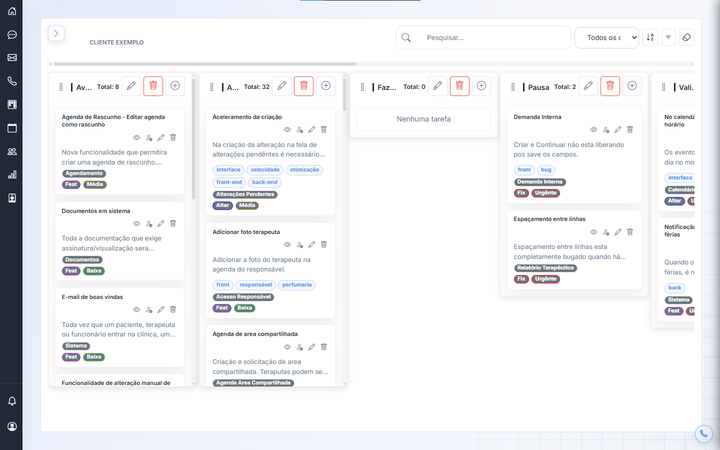Click the drag handle of the Pausa column

click(x=513, y=87)
